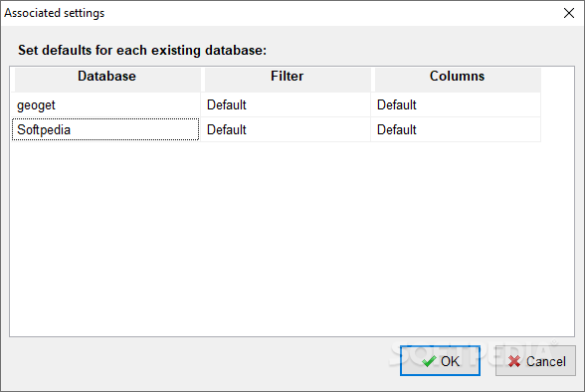Click the Columns column header
The height and width of the screenshot is (392, 585).
tap(458, 80)
